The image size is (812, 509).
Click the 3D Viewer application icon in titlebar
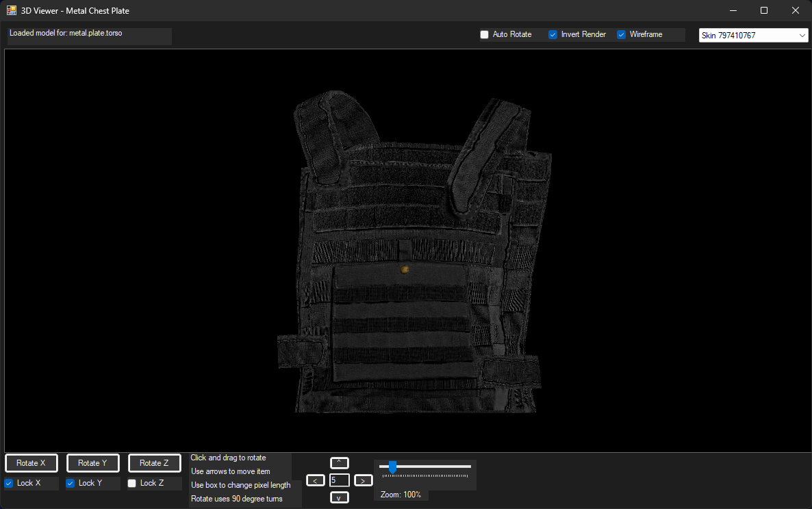tap(11, 10)
